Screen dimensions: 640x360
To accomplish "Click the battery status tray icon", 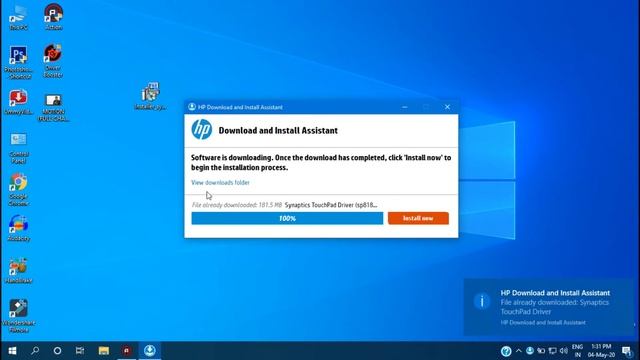I will click(541, 351).
